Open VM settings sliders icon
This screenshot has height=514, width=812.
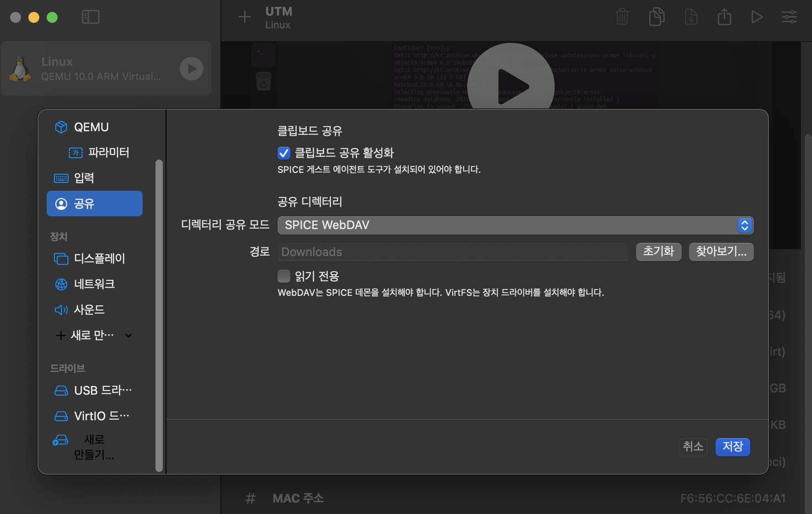pos(789,17)
